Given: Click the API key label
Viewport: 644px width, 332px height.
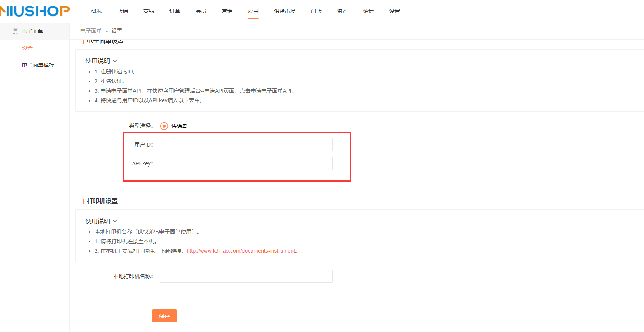Looking at the screenshot, I should click(x=143, y=164).
